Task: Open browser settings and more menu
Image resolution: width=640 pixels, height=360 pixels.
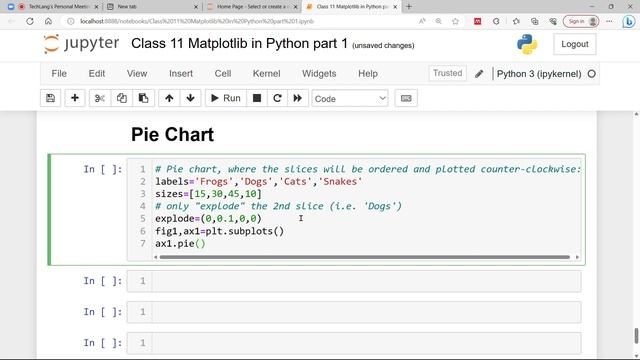Action: 609,21
